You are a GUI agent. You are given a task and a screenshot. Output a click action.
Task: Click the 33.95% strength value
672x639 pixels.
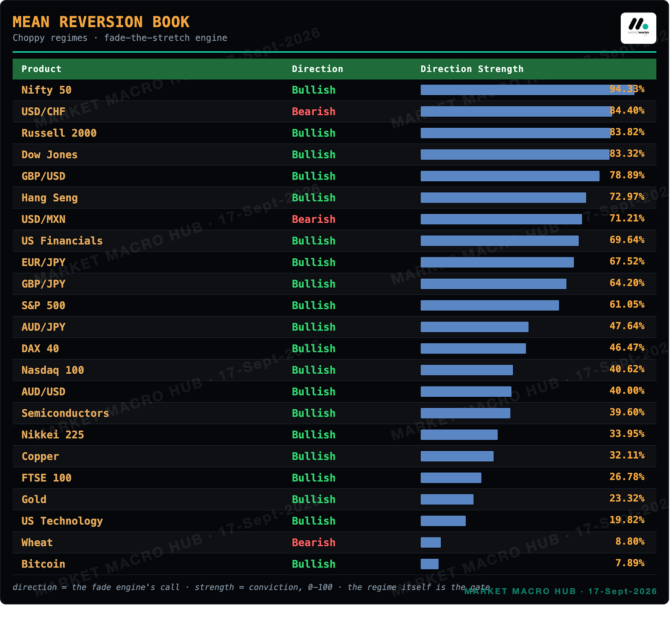[627, 434]
